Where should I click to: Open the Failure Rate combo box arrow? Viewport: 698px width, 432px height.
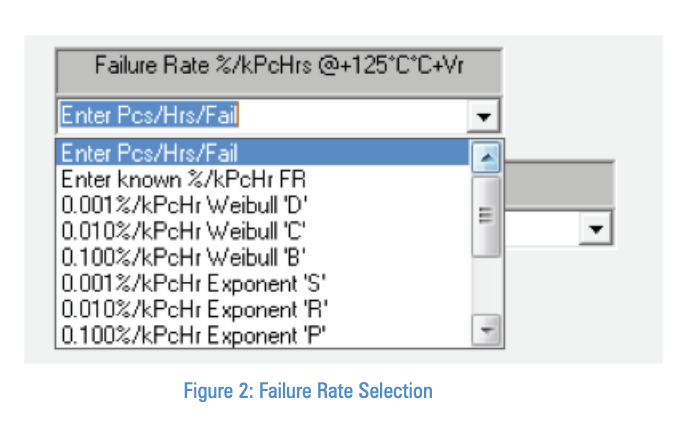click(483, 116)
